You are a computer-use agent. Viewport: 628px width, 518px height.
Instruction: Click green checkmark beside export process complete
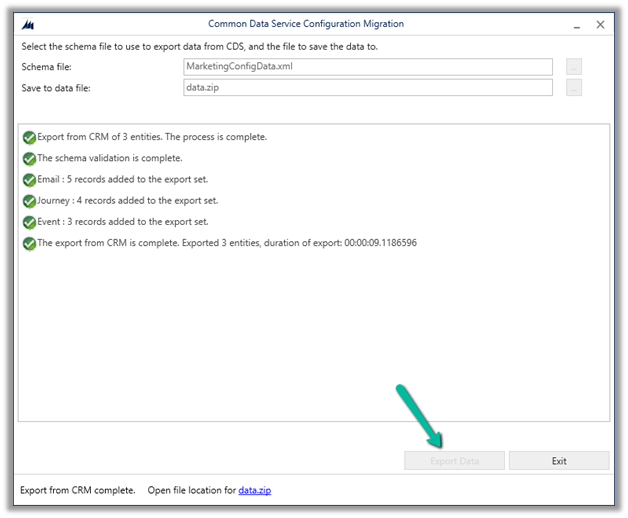pyautogui.click(x=29, y=137)
